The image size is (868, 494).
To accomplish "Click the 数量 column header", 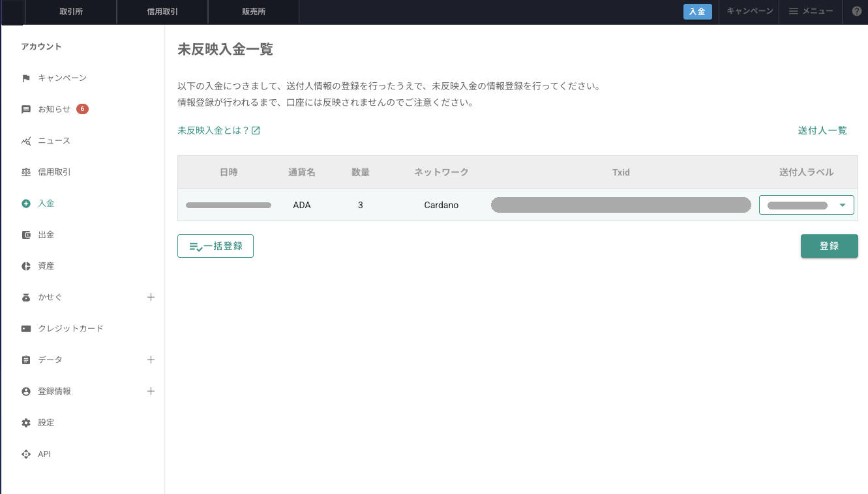I will [x=361, y=172].
